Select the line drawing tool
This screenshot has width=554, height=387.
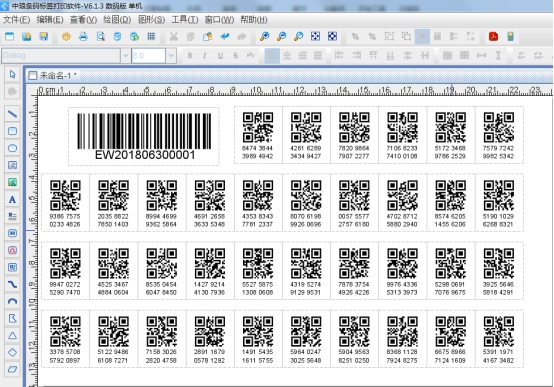click(12, 114)
